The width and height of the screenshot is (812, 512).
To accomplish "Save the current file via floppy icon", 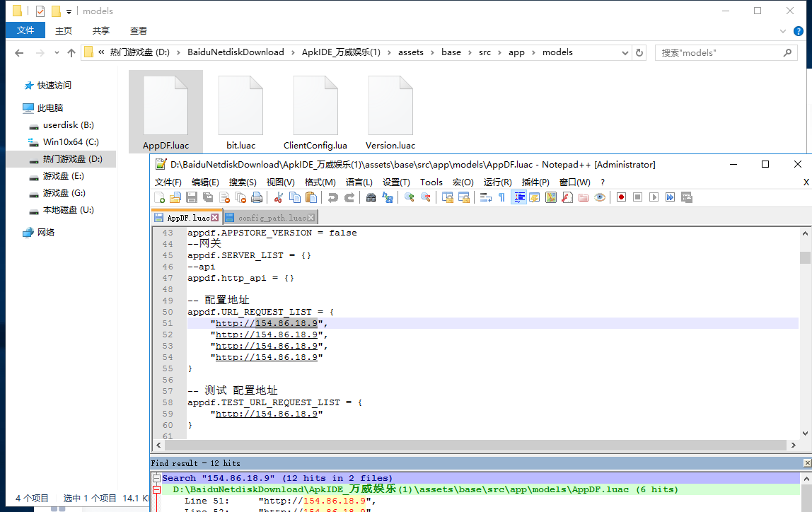I will click(192, 197).
